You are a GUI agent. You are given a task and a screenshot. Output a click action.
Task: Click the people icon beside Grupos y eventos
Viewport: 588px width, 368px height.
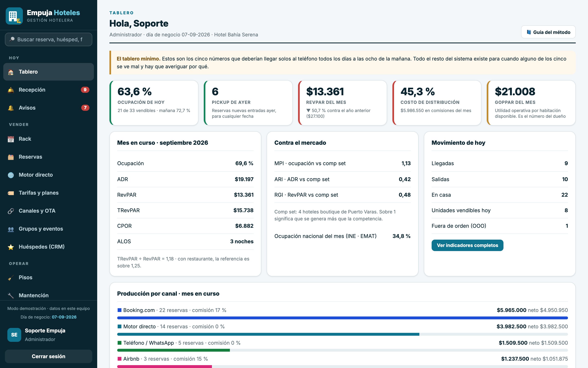click(x=11, y=229)
